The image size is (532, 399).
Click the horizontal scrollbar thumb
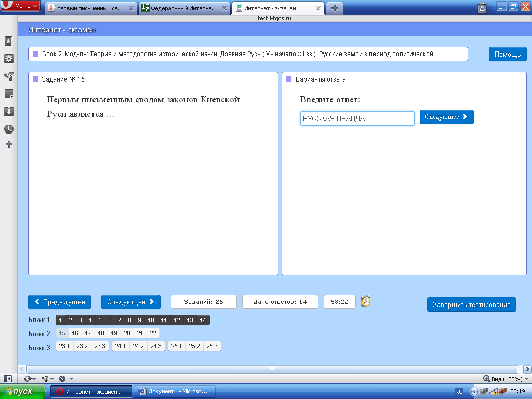[272, 369]
